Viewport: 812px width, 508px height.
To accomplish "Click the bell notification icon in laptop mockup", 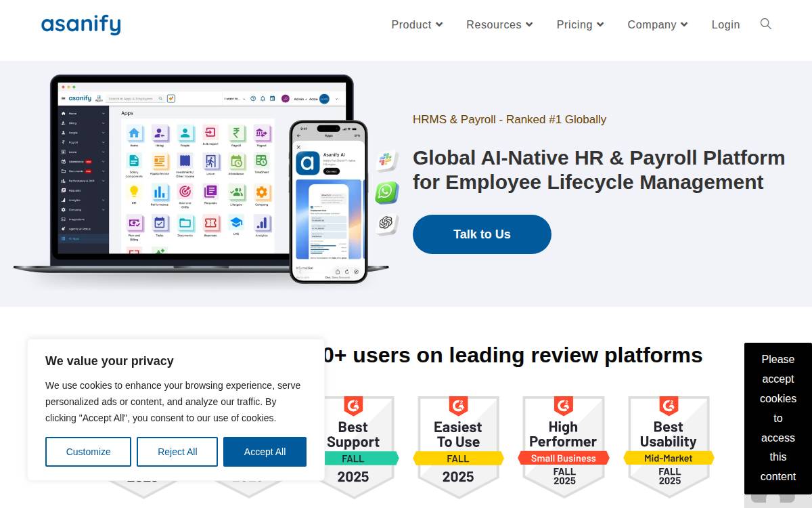I will click(x=263, y=98).
